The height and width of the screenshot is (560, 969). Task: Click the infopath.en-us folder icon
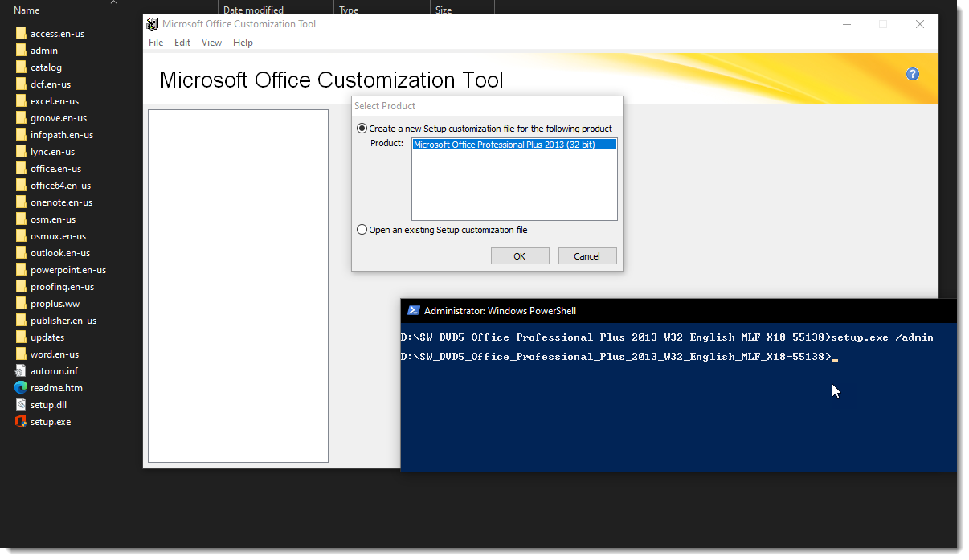(21, 135)
